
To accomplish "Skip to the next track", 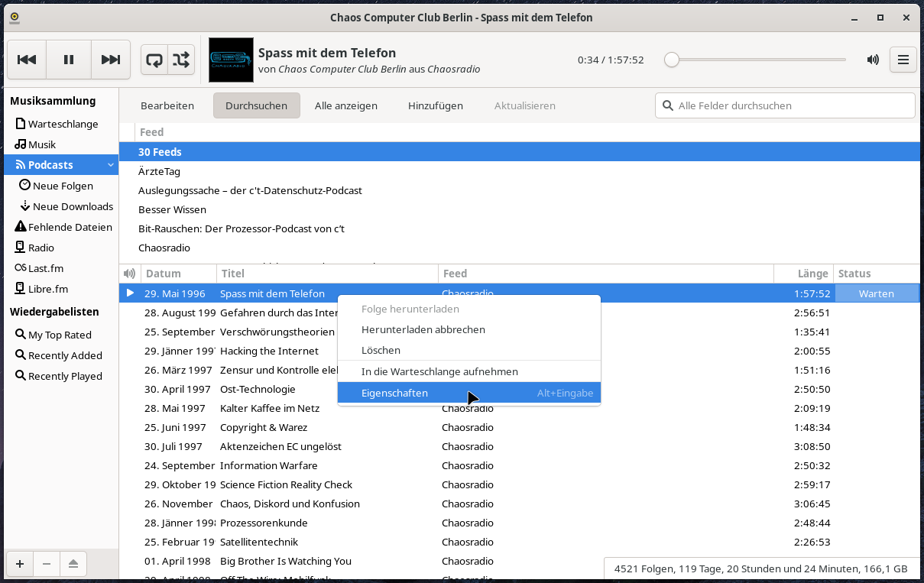I will pos(111,60).
